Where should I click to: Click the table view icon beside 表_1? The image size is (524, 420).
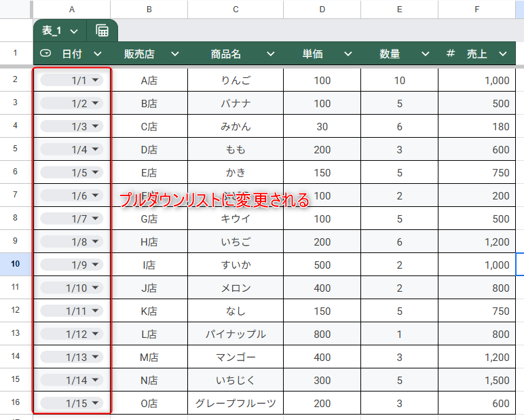point(102,31)
